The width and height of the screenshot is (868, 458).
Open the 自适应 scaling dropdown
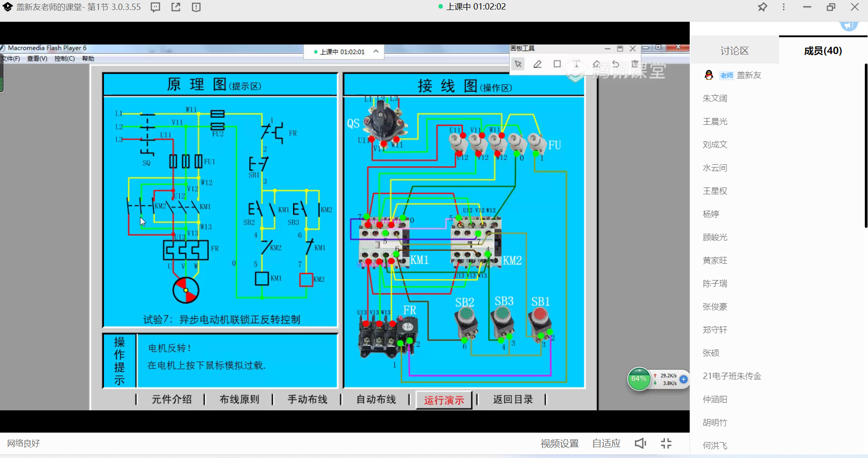pos(606,443)
